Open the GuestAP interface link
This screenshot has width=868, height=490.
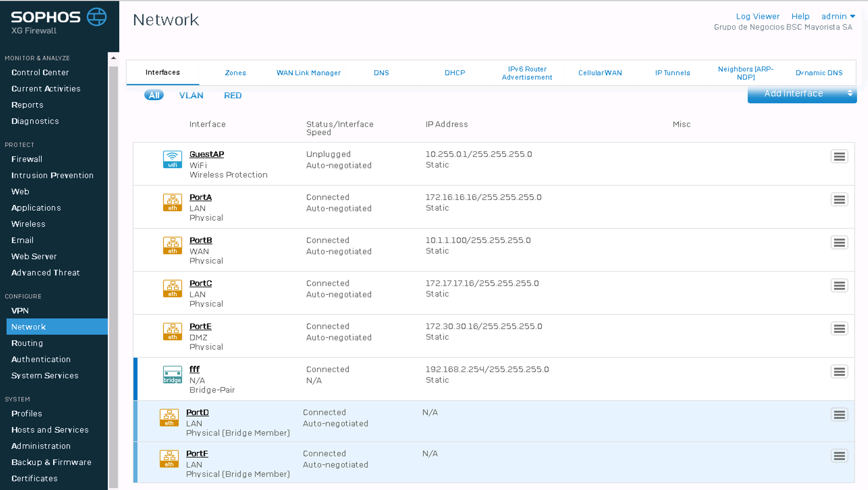pos(207,154)
